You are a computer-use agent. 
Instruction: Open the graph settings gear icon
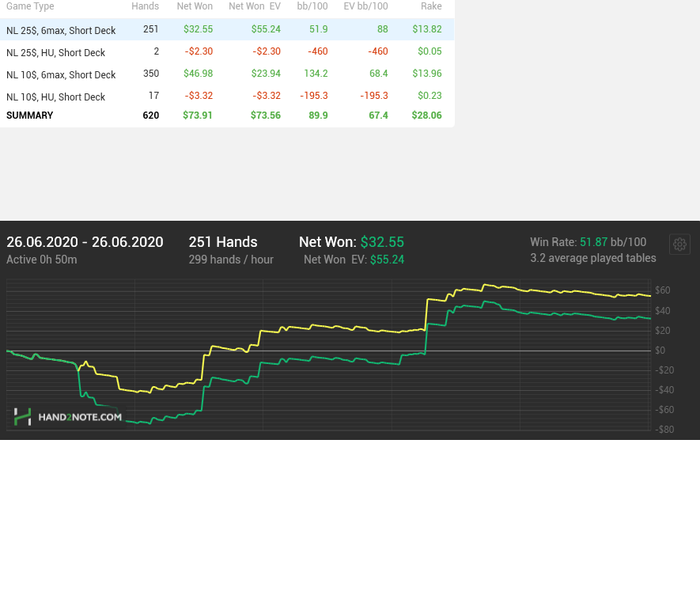[x=679, y=244]
